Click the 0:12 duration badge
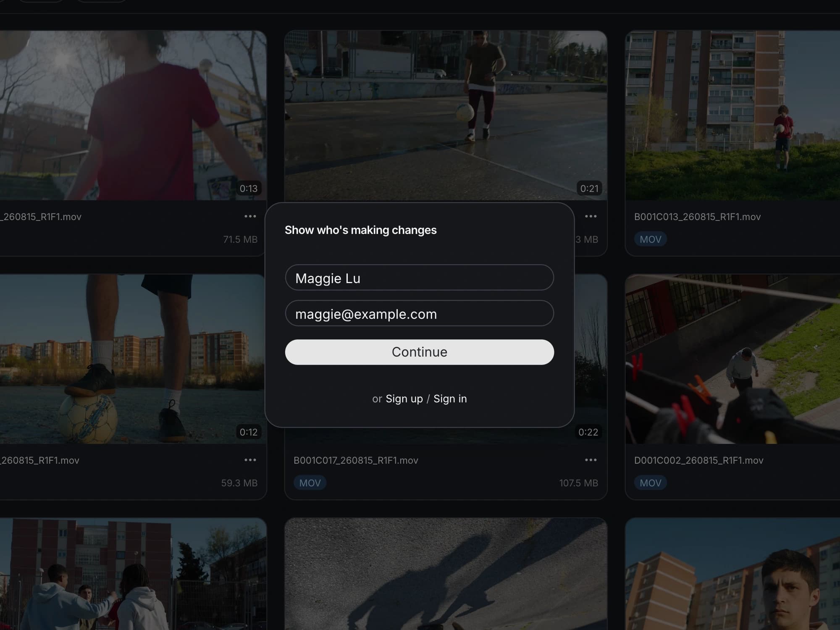 [x=248, y=432]
